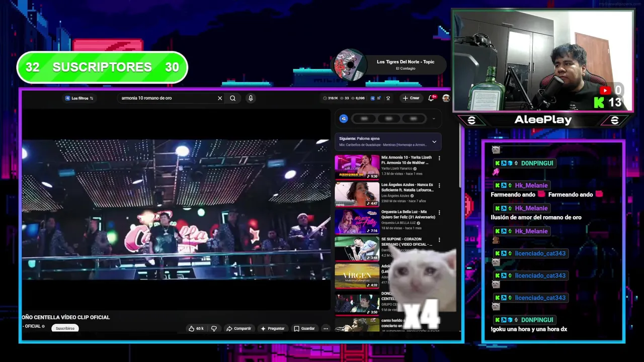Click the Preguntar button
The height and width of the screenshot is (362, 644).
[x=273, y=328]
